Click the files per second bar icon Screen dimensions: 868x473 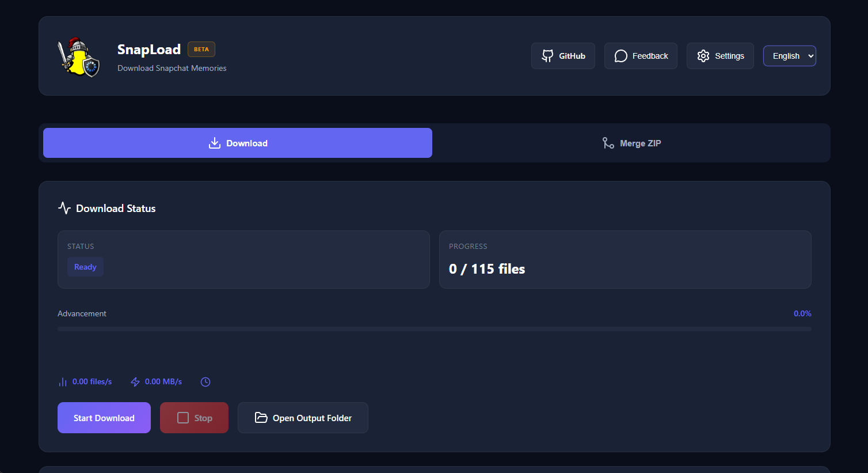pos(63,382)
